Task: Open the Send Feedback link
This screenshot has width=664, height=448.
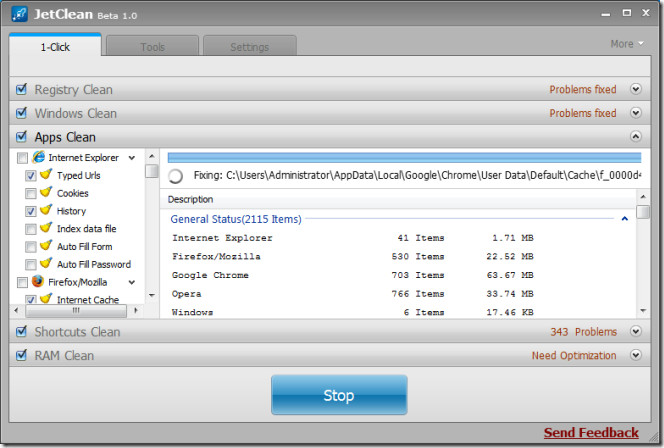Action: (591, 433)
